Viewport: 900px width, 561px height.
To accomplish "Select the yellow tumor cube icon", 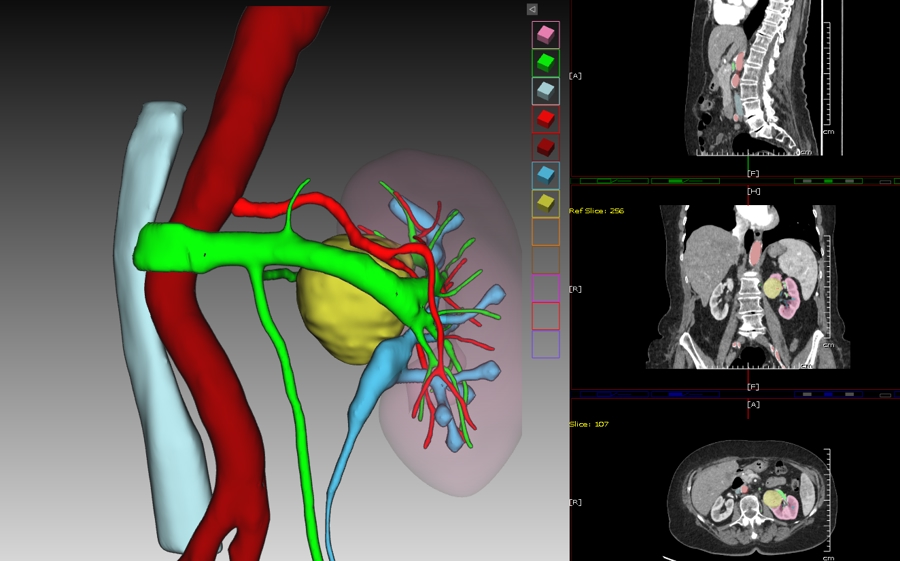I will pos(545,203).
